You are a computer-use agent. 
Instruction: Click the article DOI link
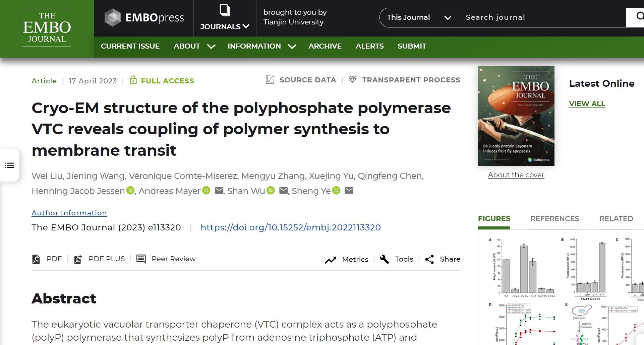click(290, 227)
